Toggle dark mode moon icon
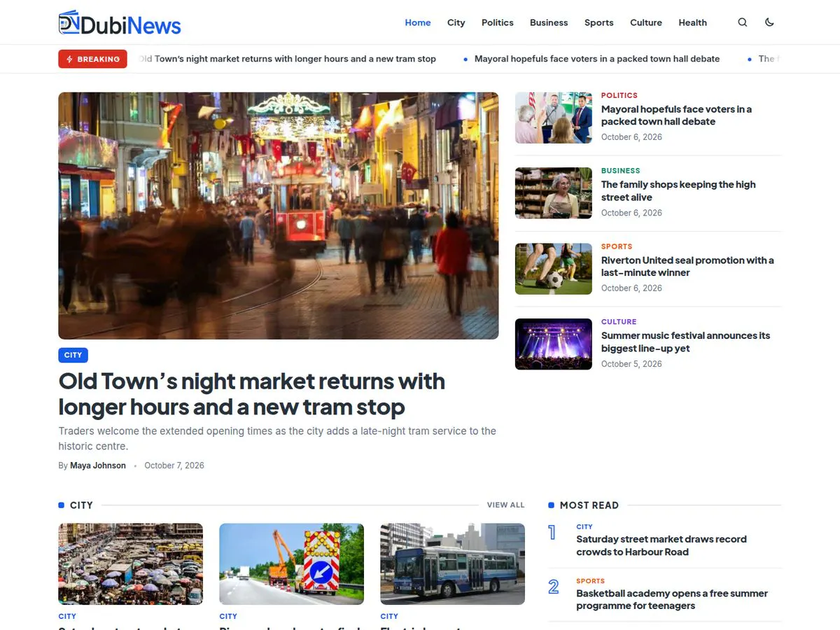Viewport: 840px width, 630px height. coord(769,22)
